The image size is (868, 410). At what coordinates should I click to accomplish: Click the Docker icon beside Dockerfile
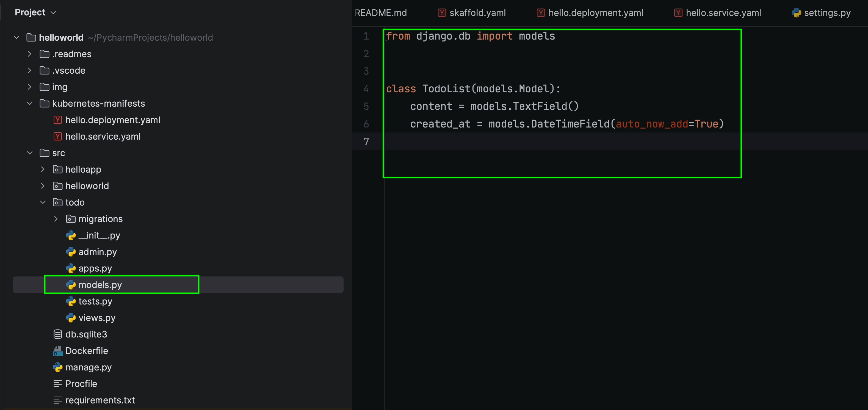[x=58, y=351]
